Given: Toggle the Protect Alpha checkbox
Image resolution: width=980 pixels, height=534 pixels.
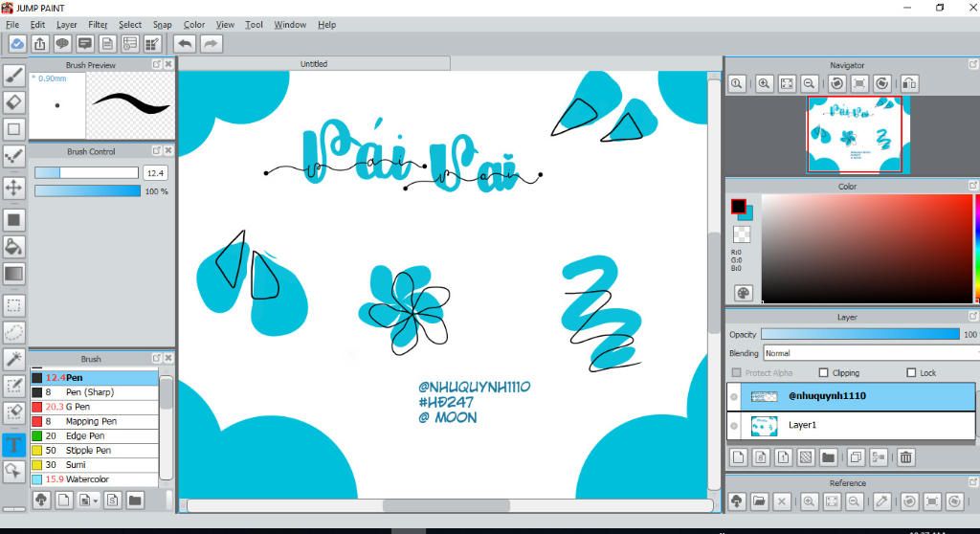Looking at the screenshot, I should point(736,372).
